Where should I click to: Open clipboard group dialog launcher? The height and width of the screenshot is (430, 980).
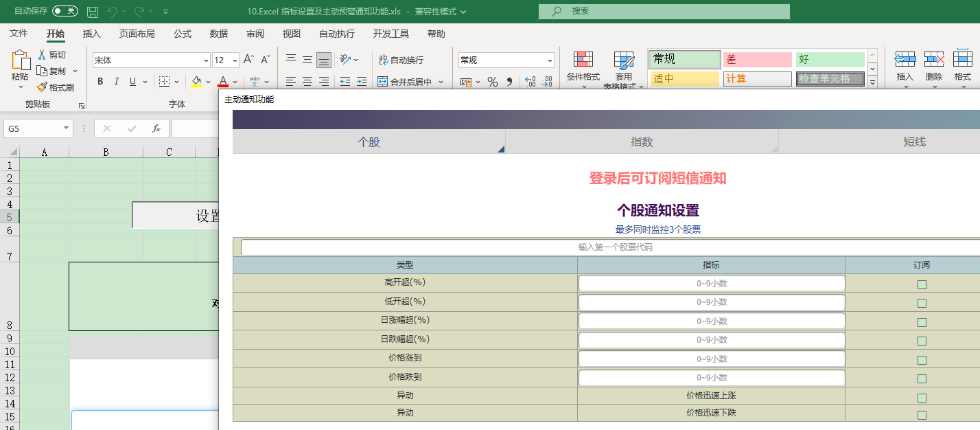(x=82, y=106)
